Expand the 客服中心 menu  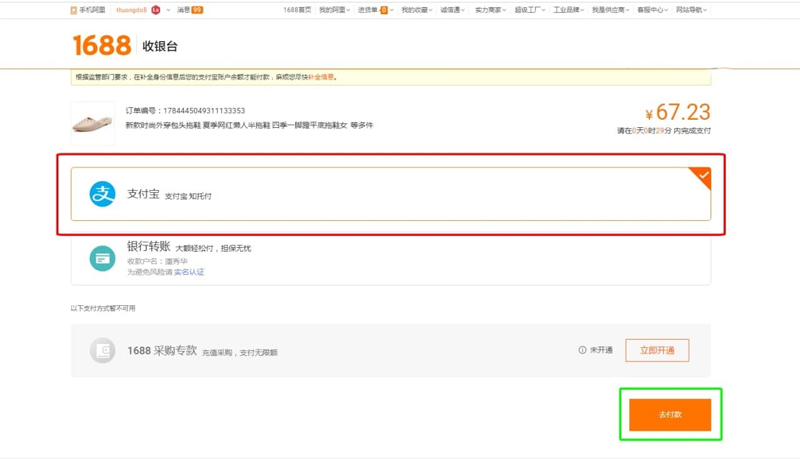(653, 10)
